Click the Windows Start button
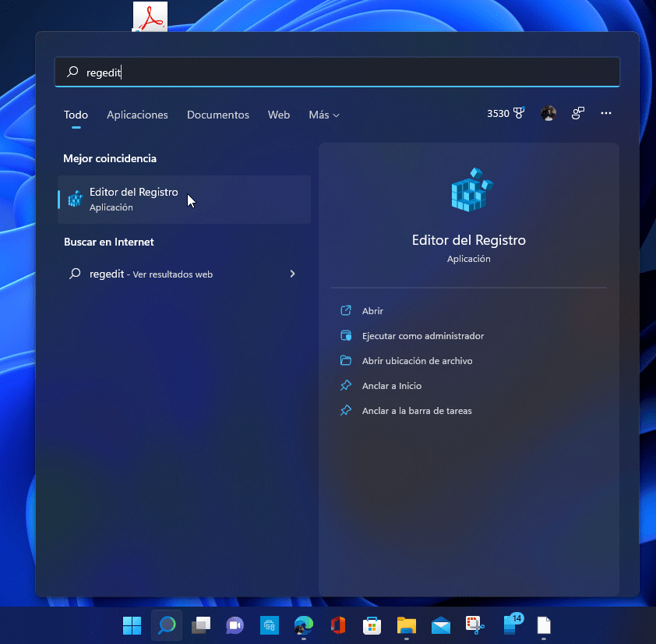The image size is (656, 644). click(x=132, y=625)
